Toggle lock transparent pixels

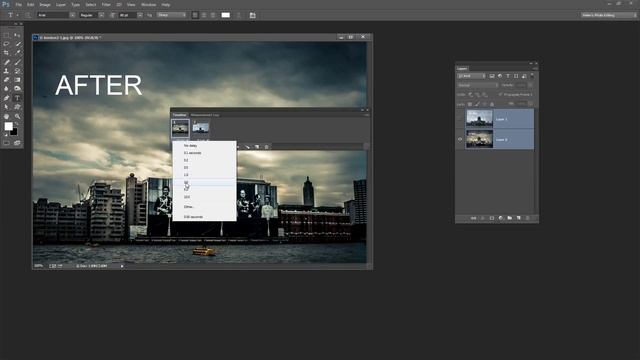[x=470, y=104]
